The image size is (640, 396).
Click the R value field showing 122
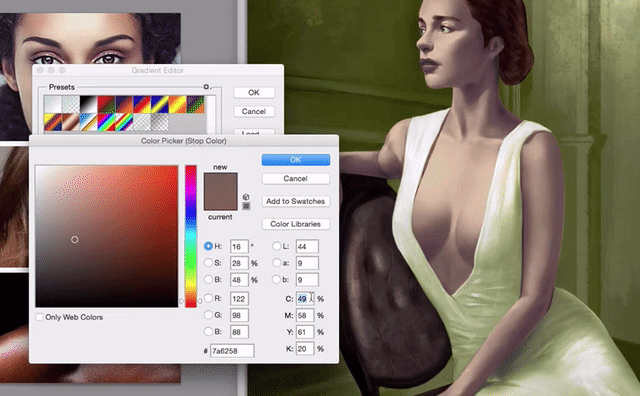click(239, 299)
